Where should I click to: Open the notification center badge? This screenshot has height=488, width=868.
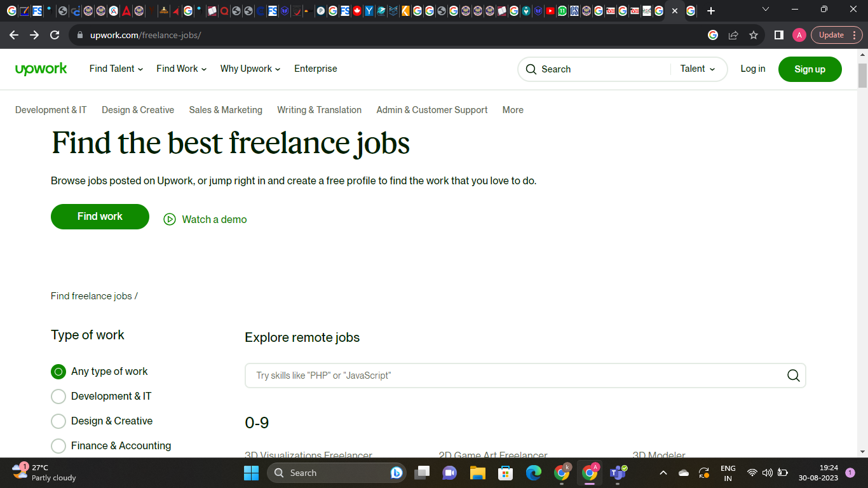850,473
